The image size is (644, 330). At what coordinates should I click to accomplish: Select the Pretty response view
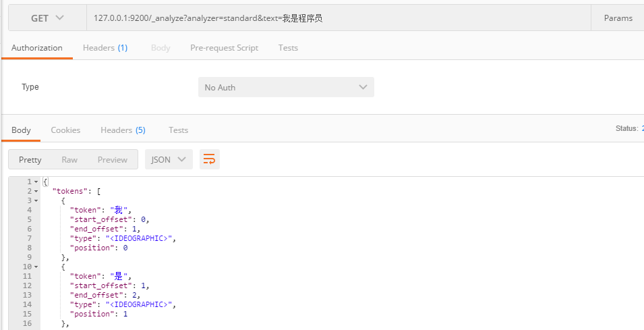tap(30, 159)
